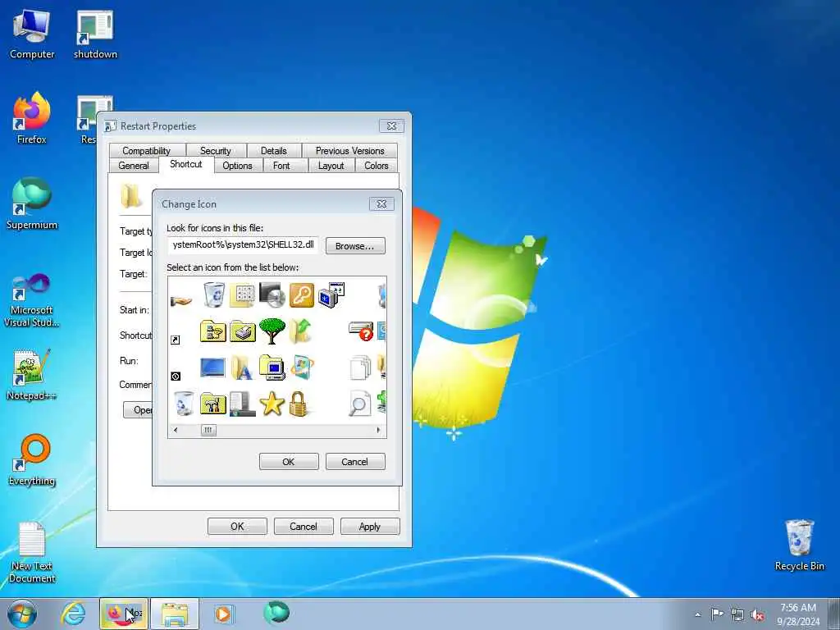Select the empty recycle bin icon in list
This screenshot has width=840, height=630.
tap(184, 404)
